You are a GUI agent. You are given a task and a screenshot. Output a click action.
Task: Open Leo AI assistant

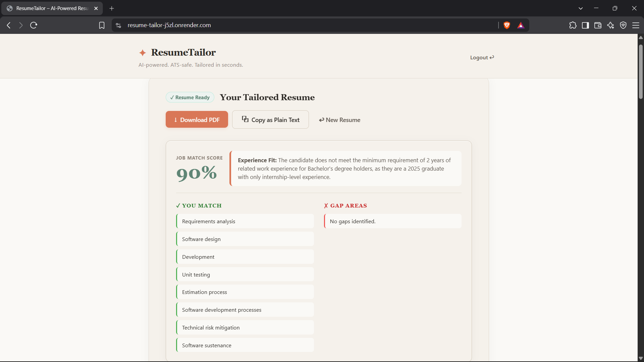[x=610, y=25]
